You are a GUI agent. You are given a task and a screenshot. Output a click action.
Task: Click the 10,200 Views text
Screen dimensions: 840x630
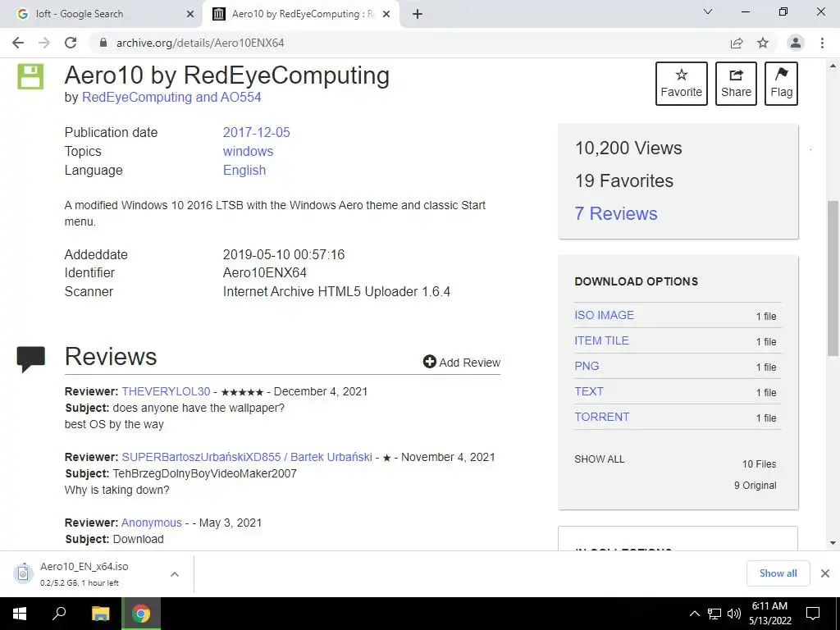628,148
